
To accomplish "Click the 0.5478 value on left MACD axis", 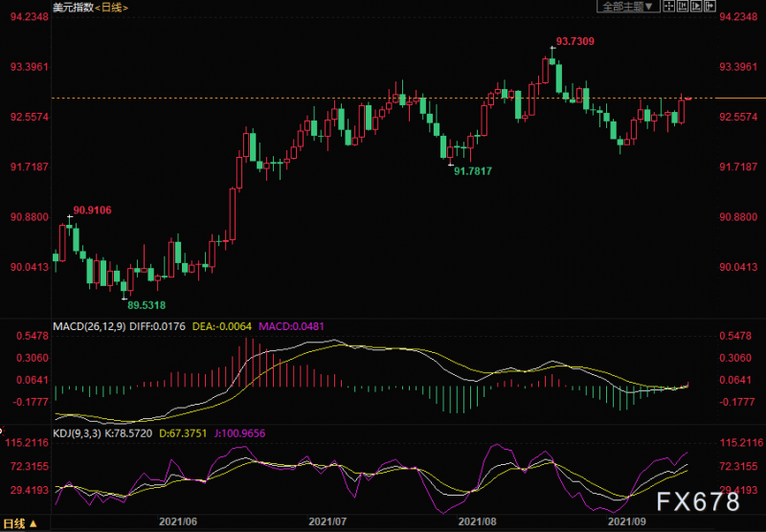I will click(33, 336).
